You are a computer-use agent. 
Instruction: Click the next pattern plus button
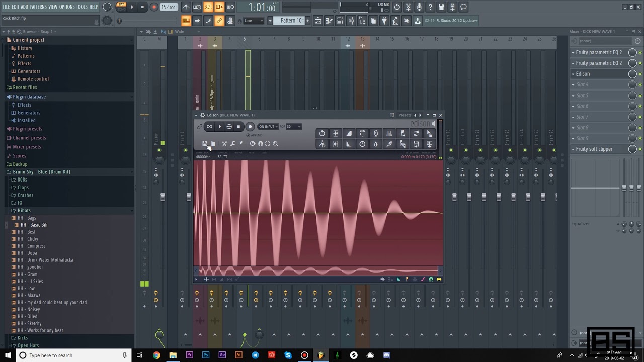click(x=307, y=21)
